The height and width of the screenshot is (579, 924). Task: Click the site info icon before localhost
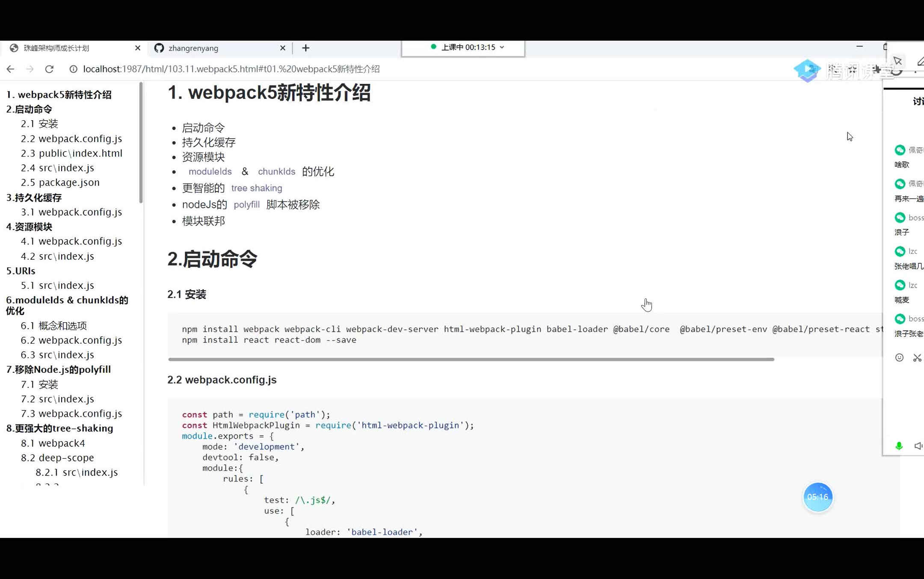pyautogui.click(x=73, y=69)
